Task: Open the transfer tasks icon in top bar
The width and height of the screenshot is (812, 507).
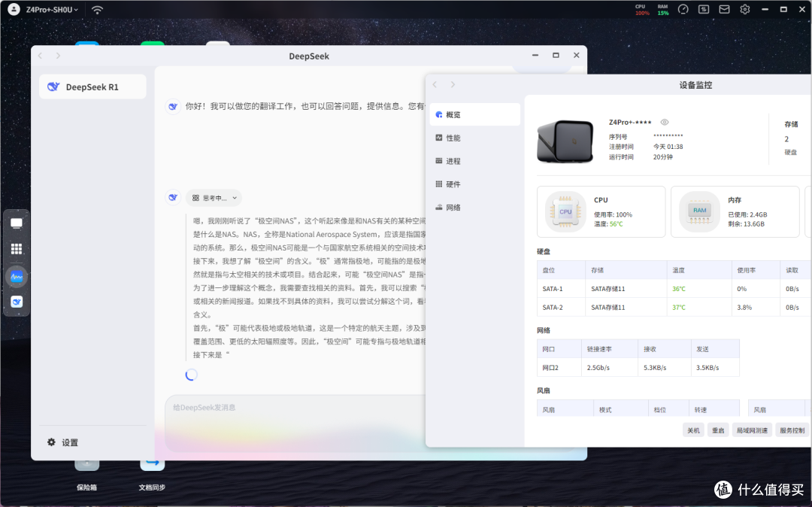Action: [x=703, y=9]
